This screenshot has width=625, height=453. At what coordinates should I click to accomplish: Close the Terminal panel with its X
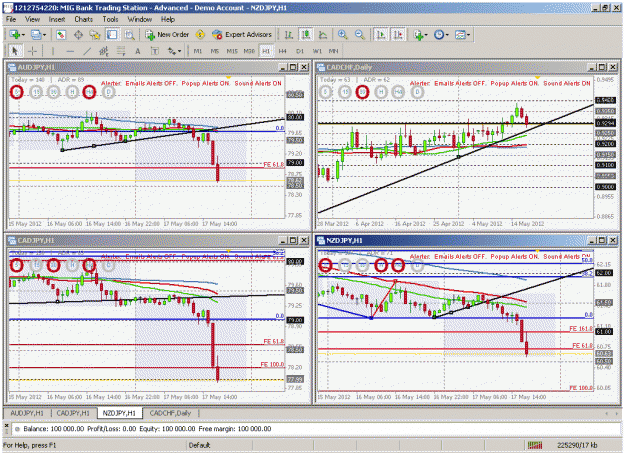pos(6,426)
